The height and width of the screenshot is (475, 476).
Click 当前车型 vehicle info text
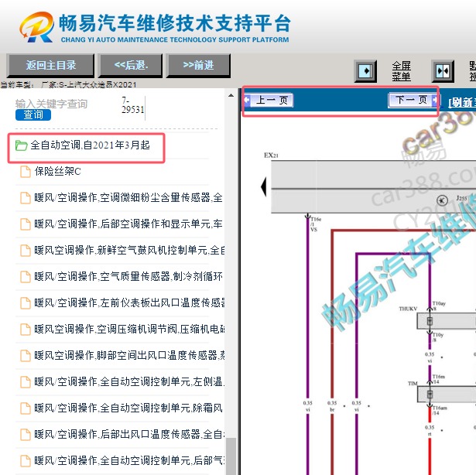(68, 84)
